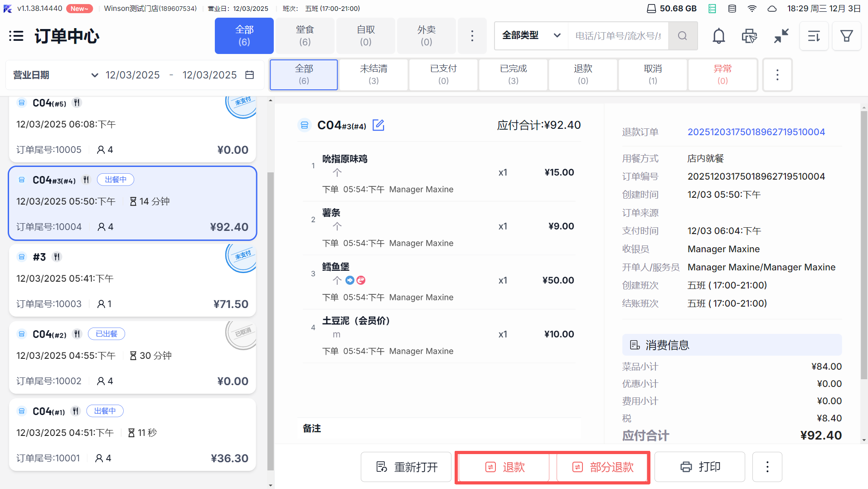
Task: Open the filter funnel icon
Action: coord(846,36)
